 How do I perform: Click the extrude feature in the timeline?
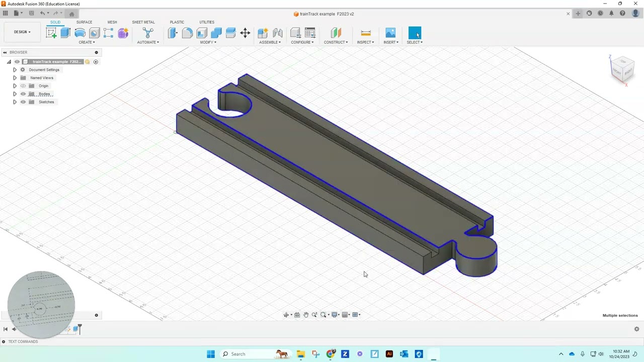76,329
